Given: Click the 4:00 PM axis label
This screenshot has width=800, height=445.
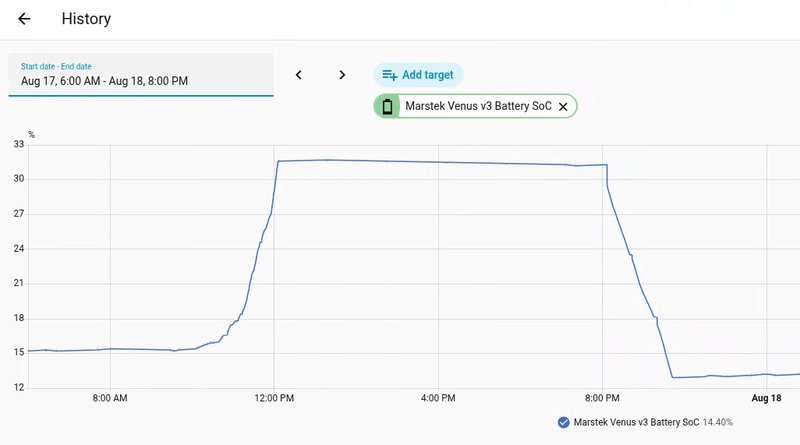Looking at the screenshot, I should tap(438, 398).
